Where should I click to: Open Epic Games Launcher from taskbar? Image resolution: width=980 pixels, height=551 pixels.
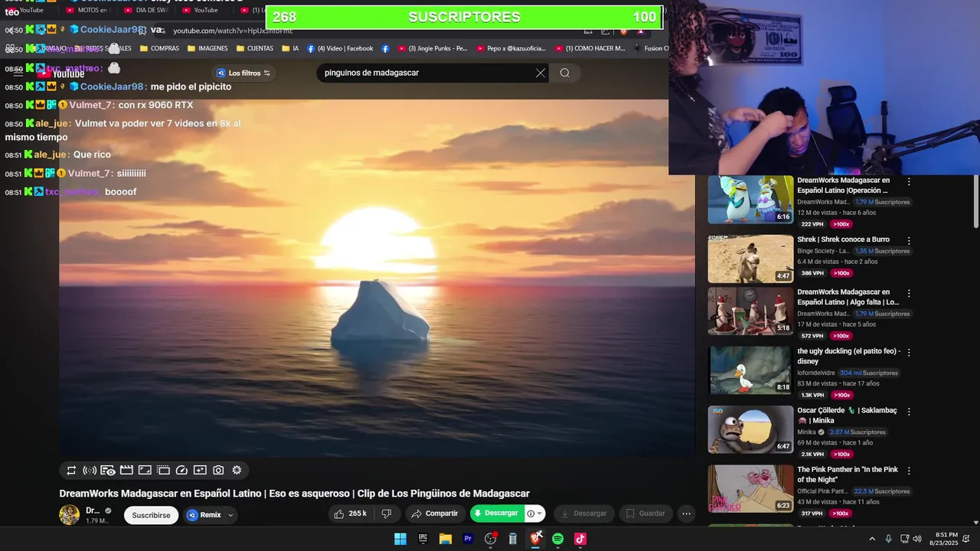[423, 539]
